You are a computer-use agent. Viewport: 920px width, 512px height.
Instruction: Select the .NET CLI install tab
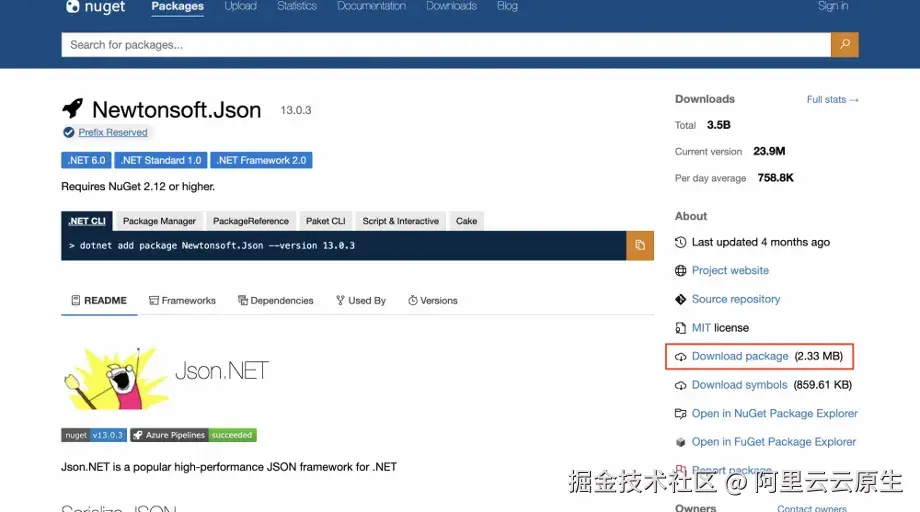tap(87, 221)
